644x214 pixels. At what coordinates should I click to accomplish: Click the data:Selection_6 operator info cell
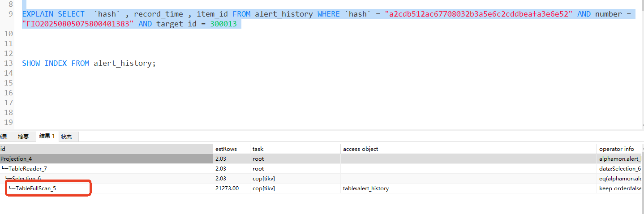[x=620, y=169]
